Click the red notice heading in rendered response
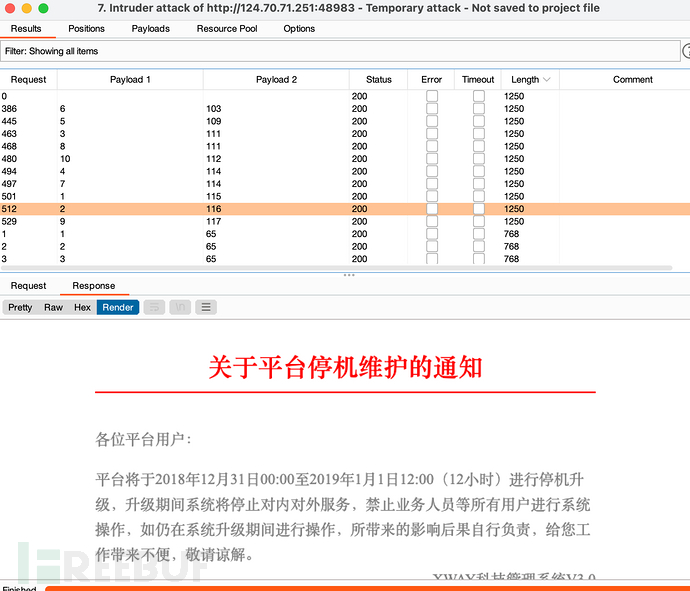The width and height of the screenshot is (690, 591). point(345,367)
